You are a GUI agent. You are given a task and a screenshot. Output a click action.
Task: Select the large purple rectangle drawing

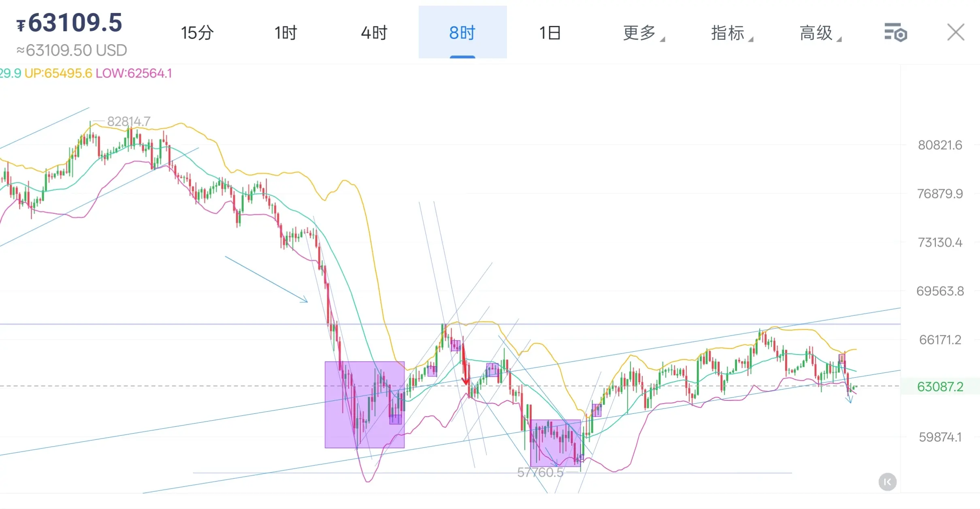(x=364, y=404)
